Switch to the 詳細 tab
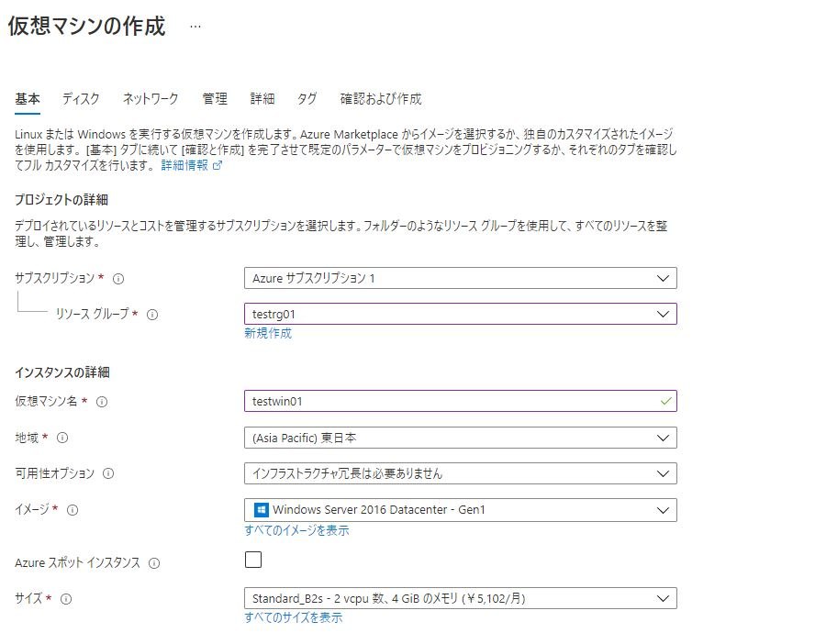 point(262,99)
